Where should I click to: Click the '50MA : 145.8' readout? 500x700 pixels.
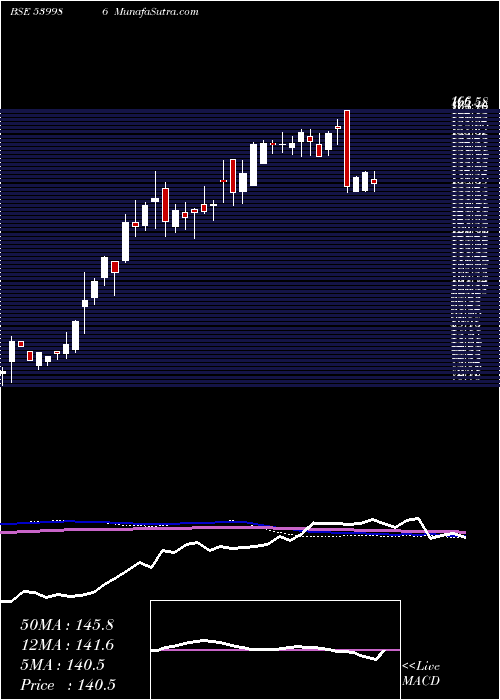pyautogui.click(x=67, y=625)
